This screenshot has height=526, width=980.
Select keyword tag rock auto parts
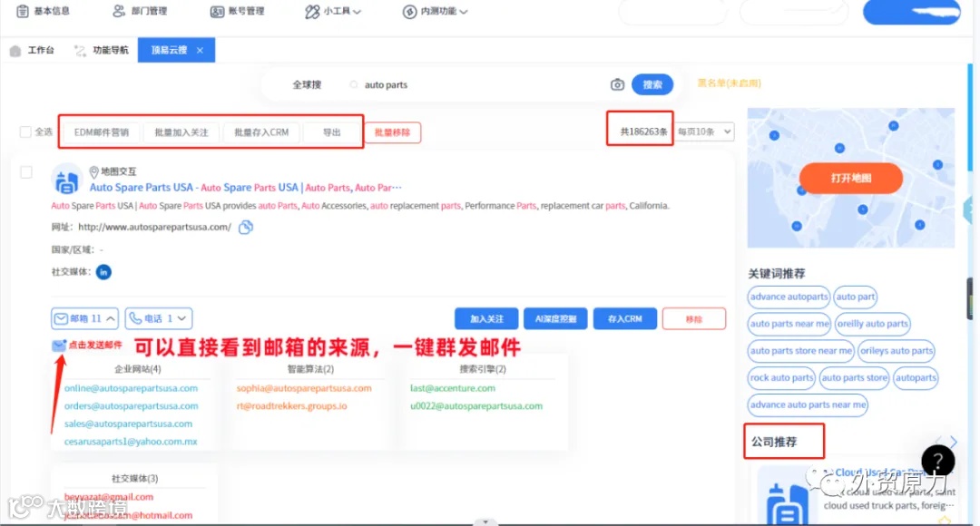click(781, 377)
